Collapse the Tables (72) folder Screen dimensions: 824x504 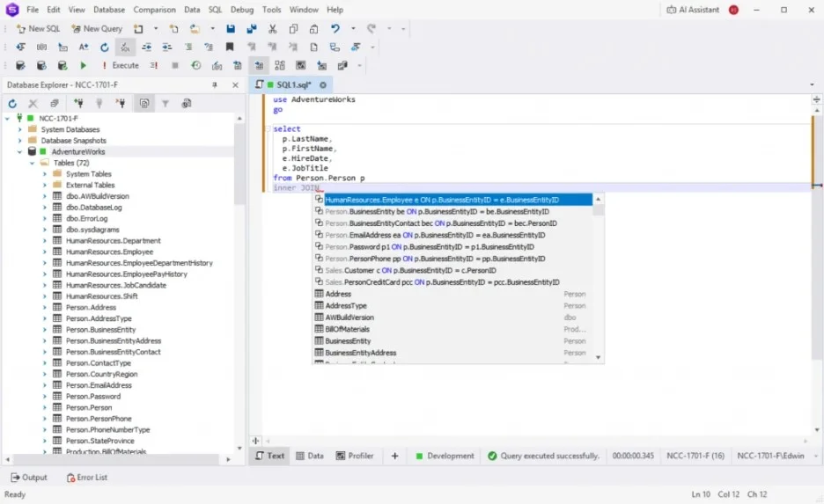click(32, 163)
